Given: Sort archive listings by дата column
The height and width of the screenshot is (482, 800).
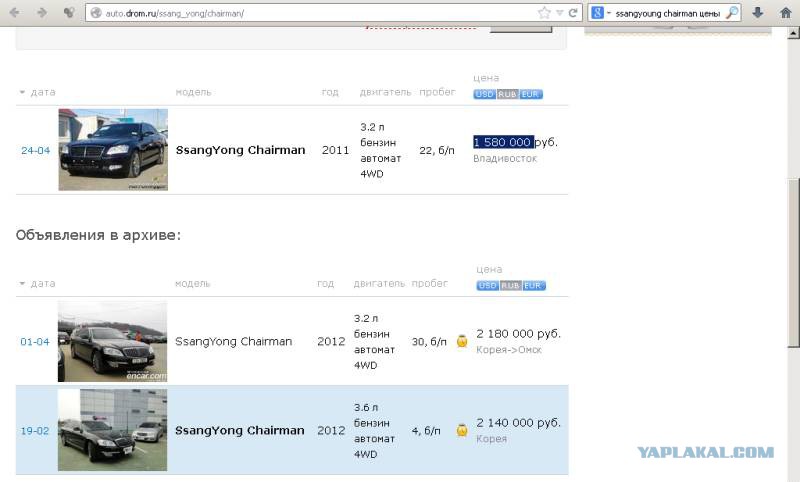Looking at the screenshot, I should pyautogui.click(x=43, y=284).
